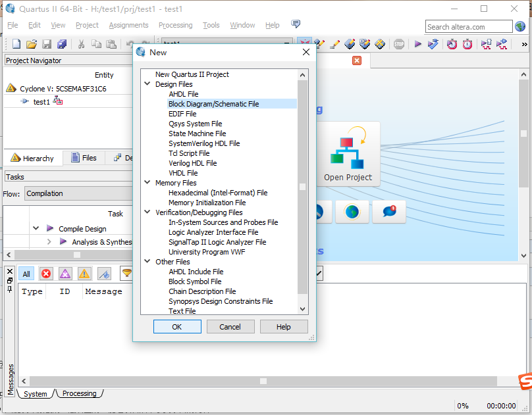Click Cancel in the New dialog
The width and height of the screenshot is (532, 415).
pos(230,327)
